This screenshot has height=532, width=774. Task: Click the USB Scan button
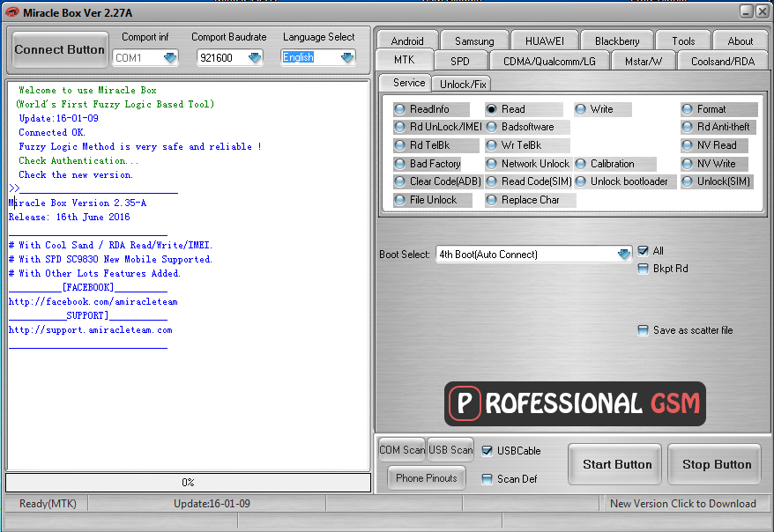450,450
